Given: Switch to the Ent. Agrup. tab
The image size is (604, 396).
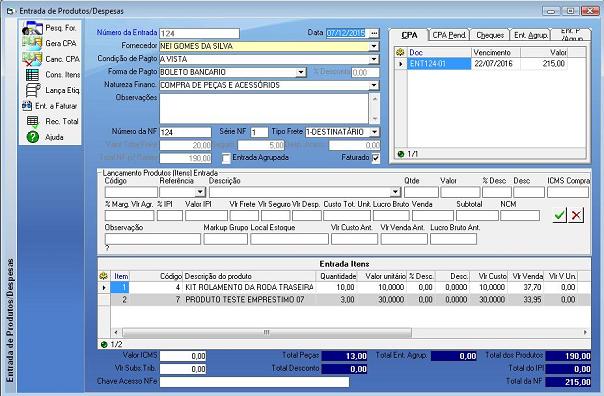Looking at the screenshot, I should click(531, 35).
